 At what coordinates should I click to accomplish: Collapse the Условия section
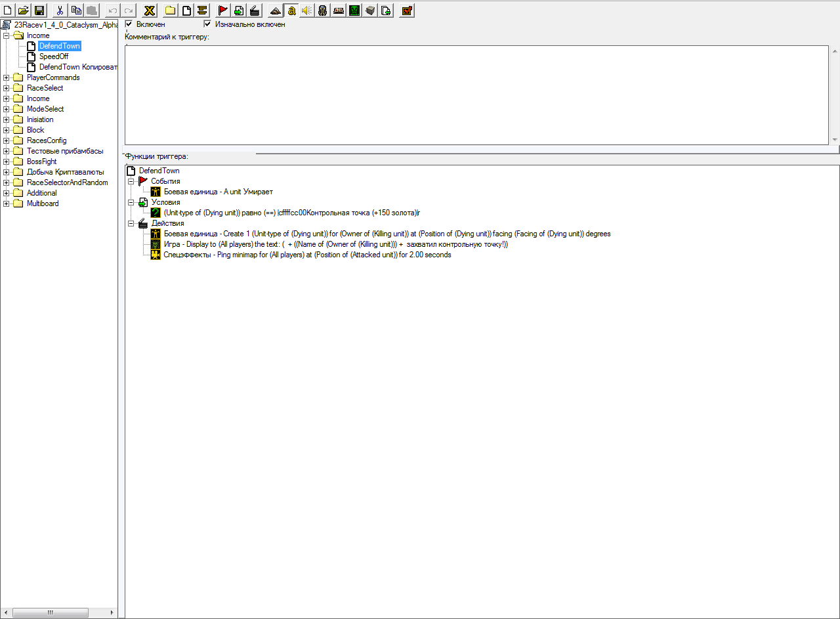(x=131, y=202)
